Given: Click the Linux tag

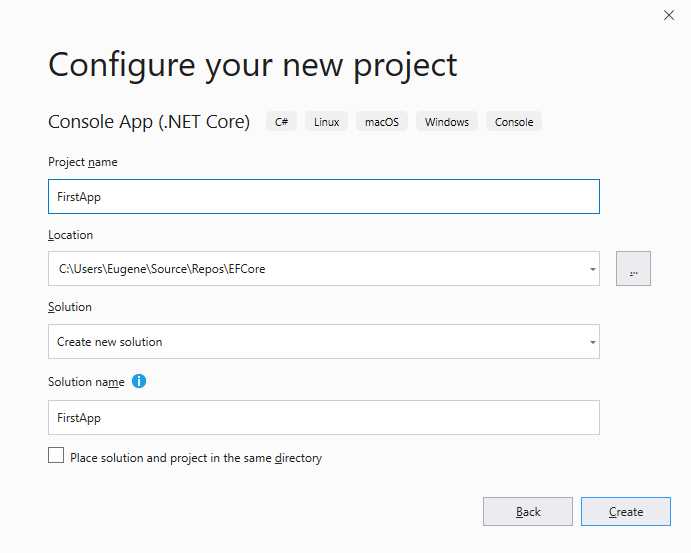Looking at the screenshot, I should tap(327, 122).
